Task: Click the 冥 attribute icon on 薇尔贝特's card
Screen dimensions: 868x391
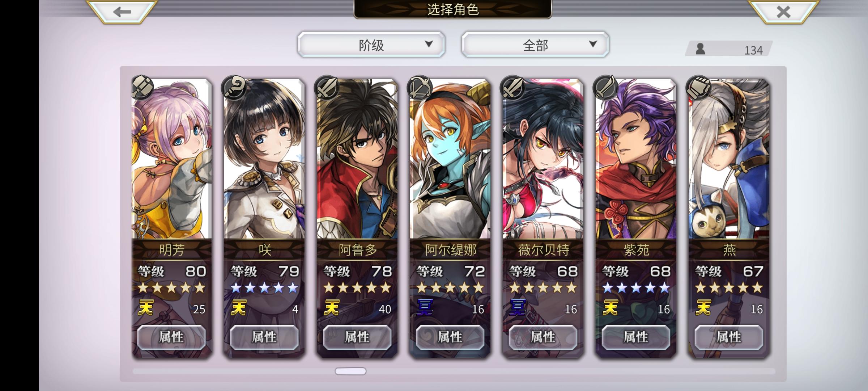Action: point(518,308)
